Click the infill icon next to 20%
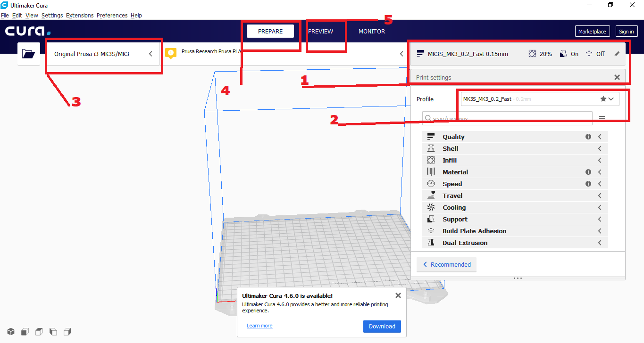Screen dimensions: 644x343 (x=532, y=54)
